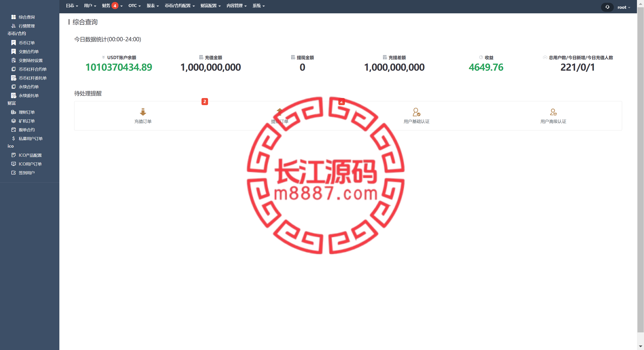Open the root account dropdown
644x350 pixels.
(624, 7)
